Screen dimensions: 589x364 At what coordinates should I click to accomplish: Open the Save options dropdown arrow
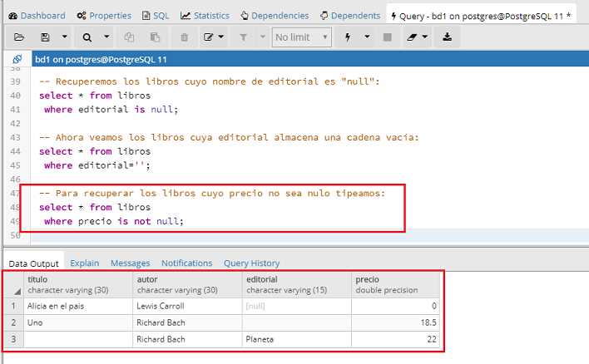click(64, 37)
